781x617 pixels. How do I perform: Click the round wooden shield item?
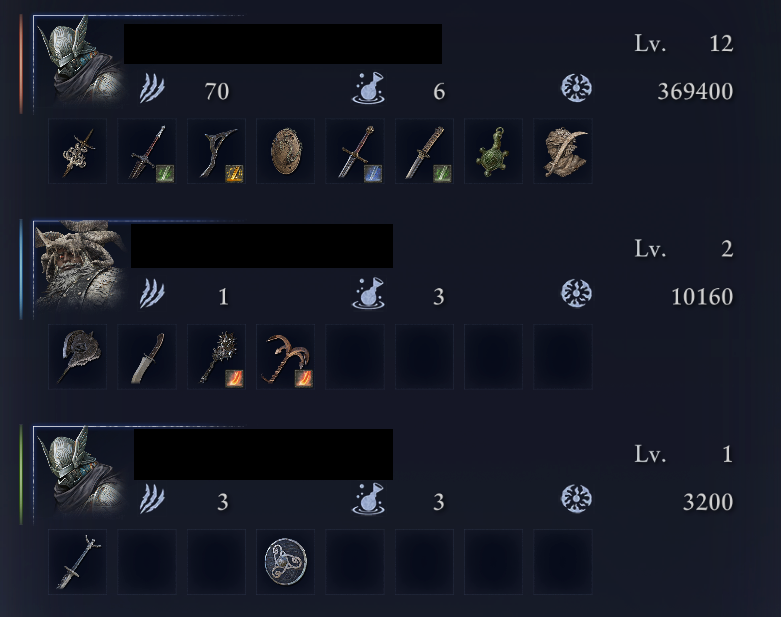[285, 151]
